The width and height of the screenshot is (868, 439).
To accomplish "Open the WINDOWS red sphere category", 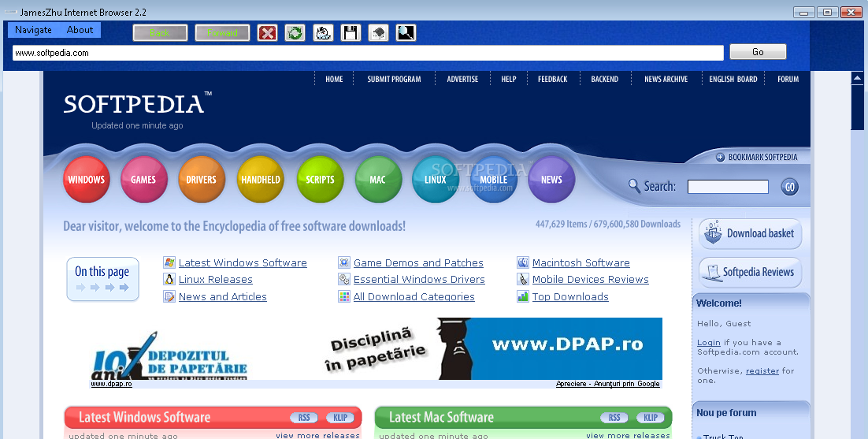I will (87, 180).
